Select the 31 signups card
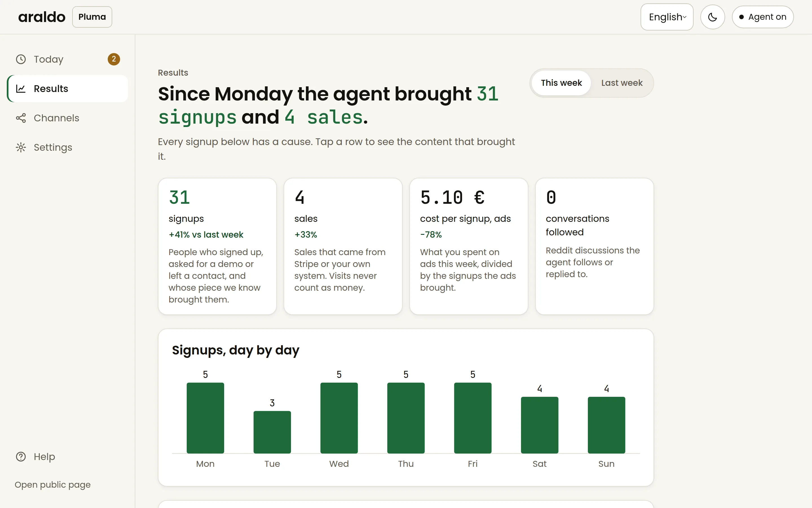812x508 pixels. coord(217,246)
